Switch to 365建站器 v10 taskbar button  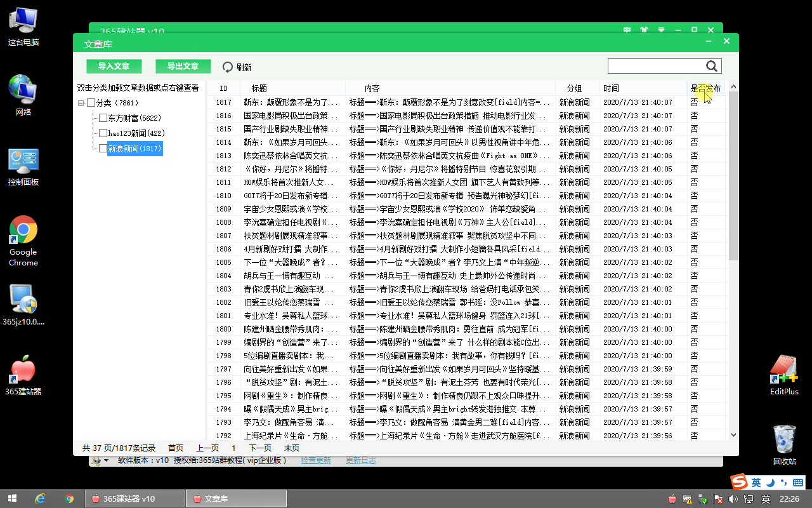click(x=134, y=498)
